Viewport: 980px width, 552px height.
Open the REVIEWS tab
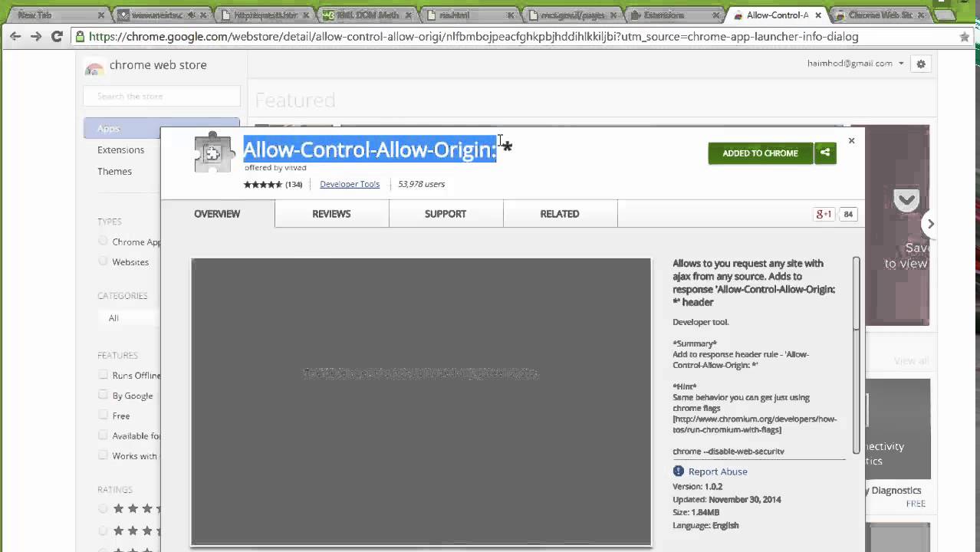tap(331, 214)
